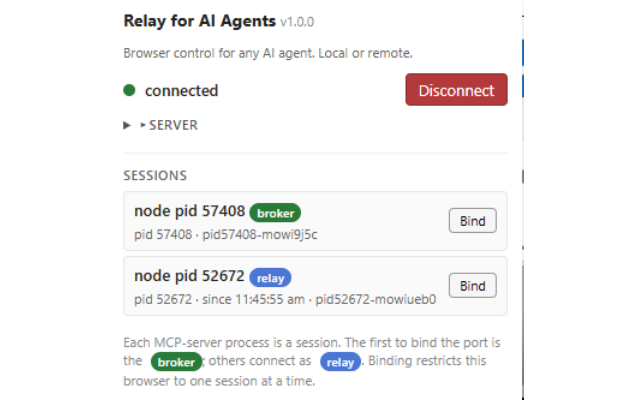The image size is (640, 400).
Task: Click the red Disconnect button
Action: click(456, 90)
